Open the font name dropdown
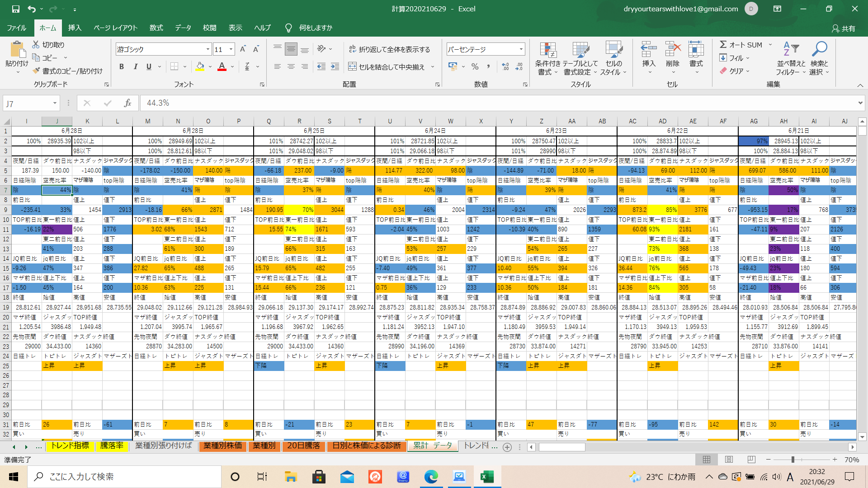Viewport: 868px width, 488px height. (x=208, y=49)
